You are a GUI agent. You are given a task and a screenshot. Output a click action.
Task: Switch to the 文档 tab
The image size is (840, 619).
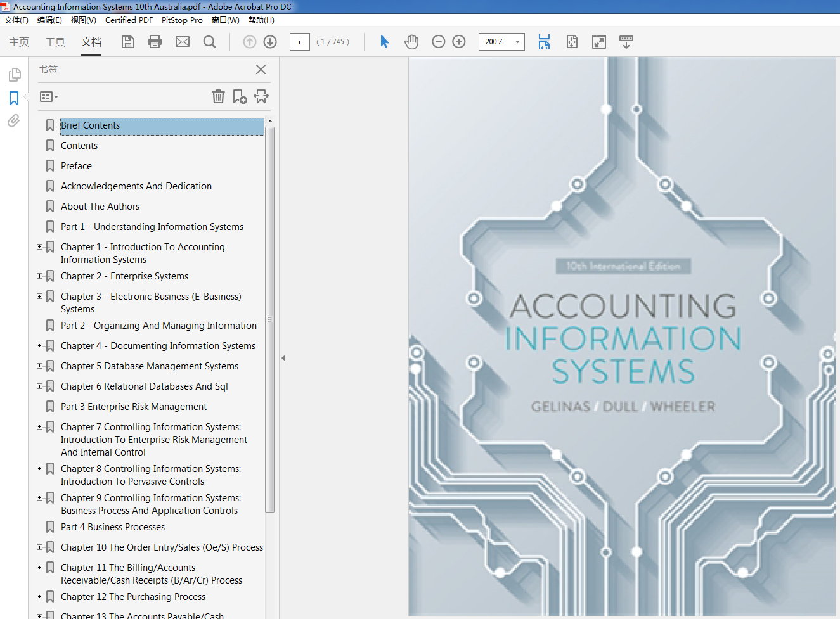(91, 42)
